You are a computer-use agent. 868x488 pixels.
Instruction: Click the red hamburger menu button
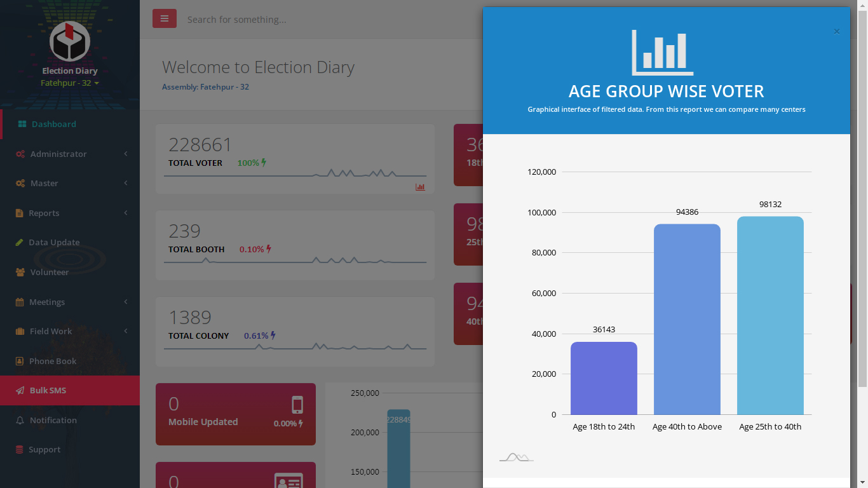click(x=164, y=19)
